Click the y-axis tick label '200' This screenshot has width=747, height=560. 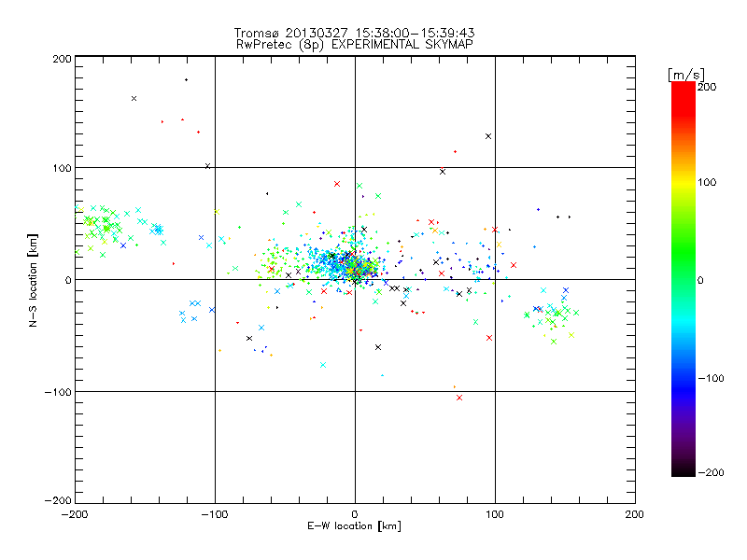(x=62, y=59)
